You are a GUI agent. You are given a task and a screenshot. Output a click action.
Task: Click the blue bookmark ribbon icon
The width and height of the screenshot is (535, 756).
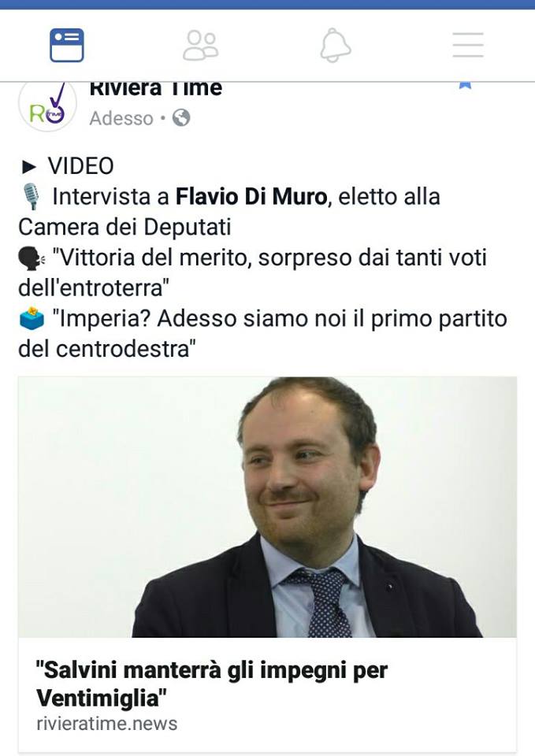coord(465,85)
